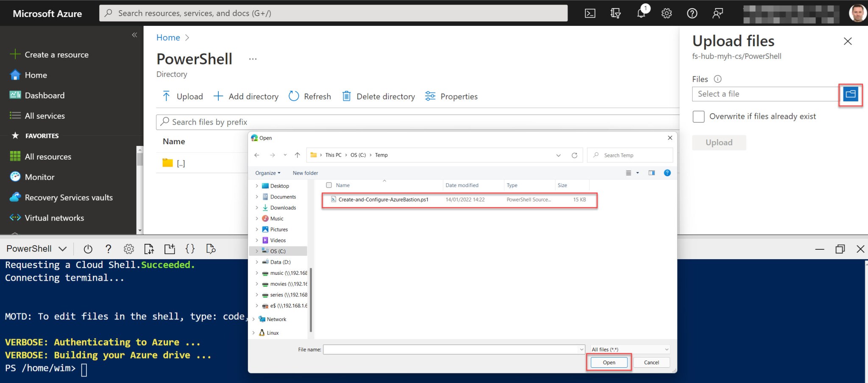Click Add directory in the toolbar
Screen dimensions: 868x383
pos(246,96)
